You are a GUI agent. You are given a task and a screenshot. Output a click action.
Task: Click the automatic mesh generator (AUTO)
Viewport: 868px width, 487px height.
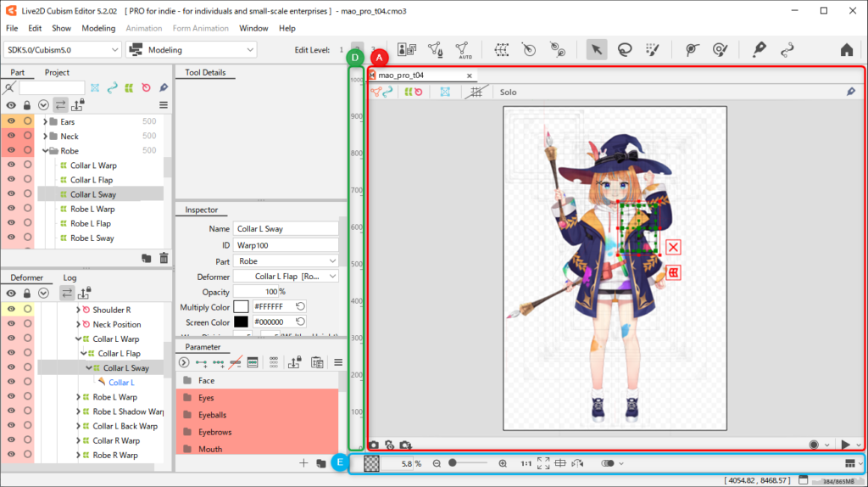click(x=463, y=50)
